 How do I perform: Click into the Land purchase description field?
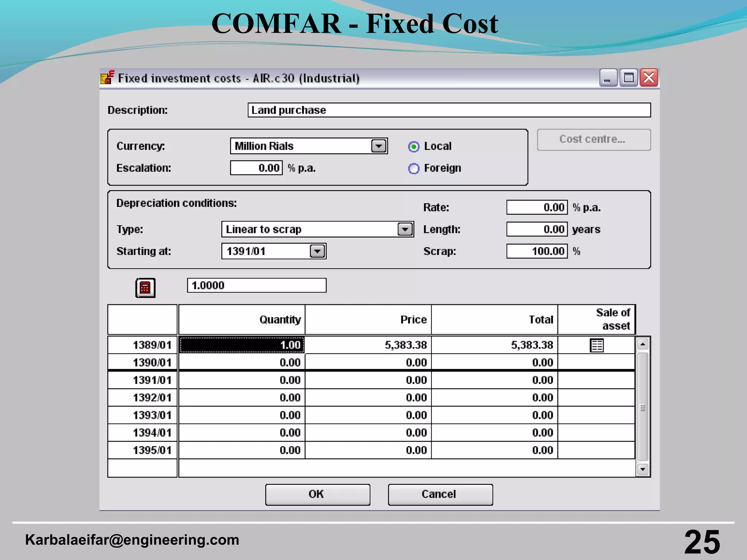pos(449,110)
